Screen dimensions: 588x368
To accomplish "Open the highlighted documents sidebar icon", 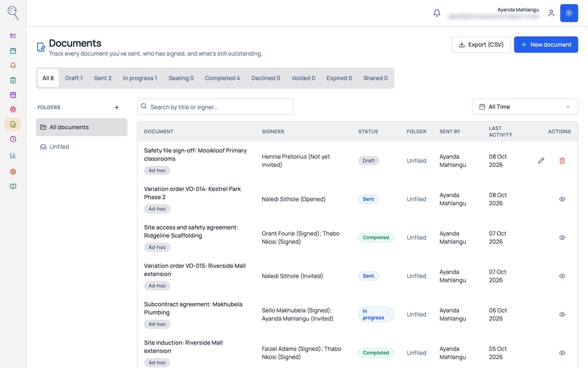I will pos(13,124).
